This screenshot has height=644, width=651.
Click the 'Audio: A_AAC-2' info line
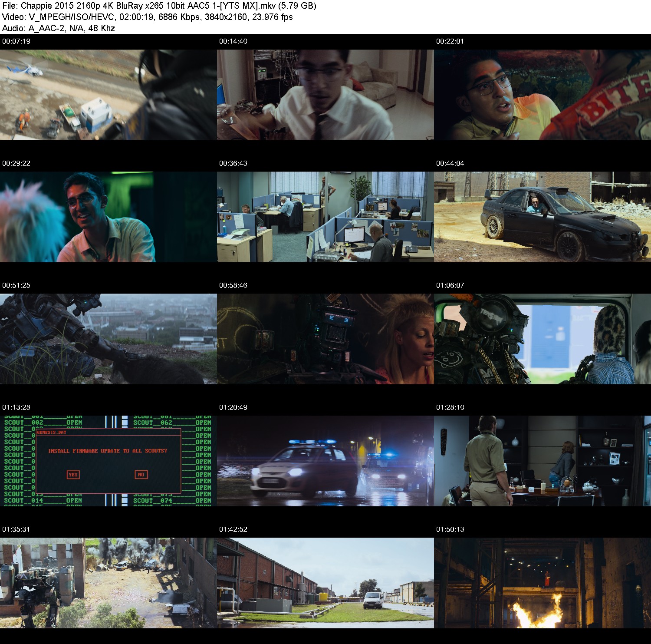click(59, 28)
